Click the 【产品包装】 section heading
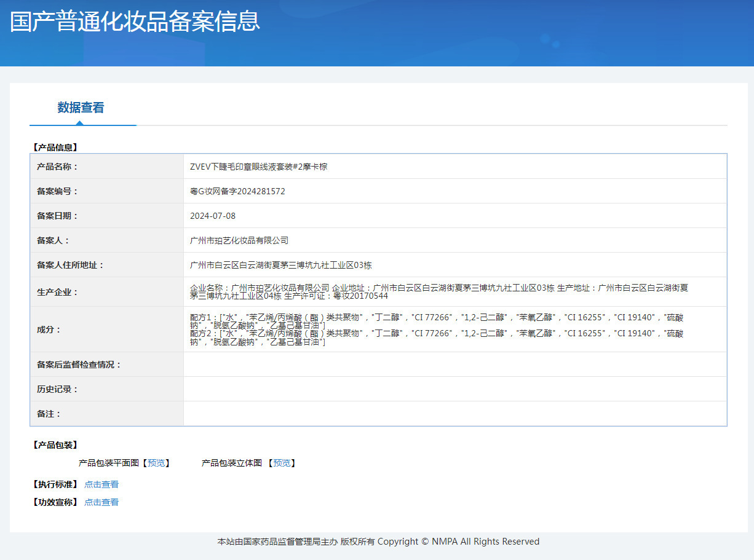The height and width of the screenshot is (560, 754). (x=55, y=445)
